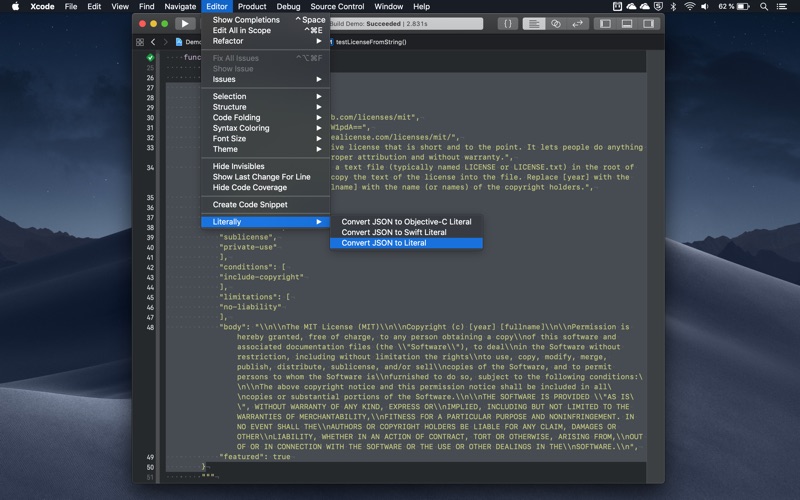Screen dimensions: 800x500
Task: Expand the Refactor submenu
Action: click(265, 41)
